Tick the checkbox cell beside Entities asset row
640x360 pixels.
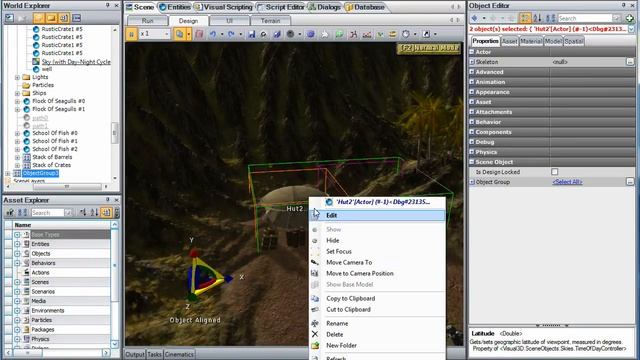[x=8, y=244]
